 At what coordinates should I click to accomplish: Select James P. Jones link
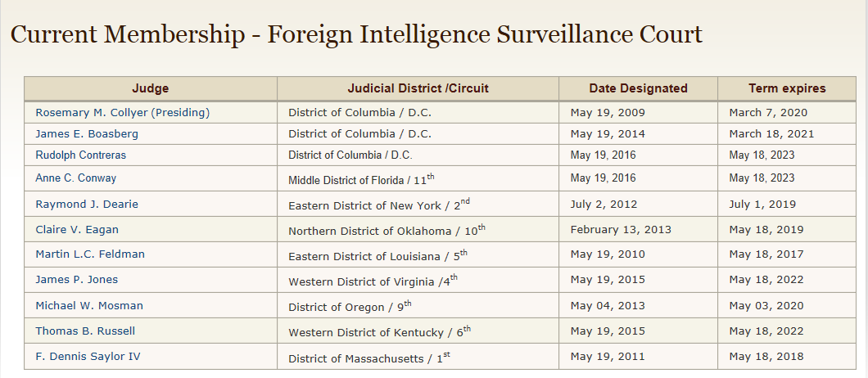(x=76, y=279)
